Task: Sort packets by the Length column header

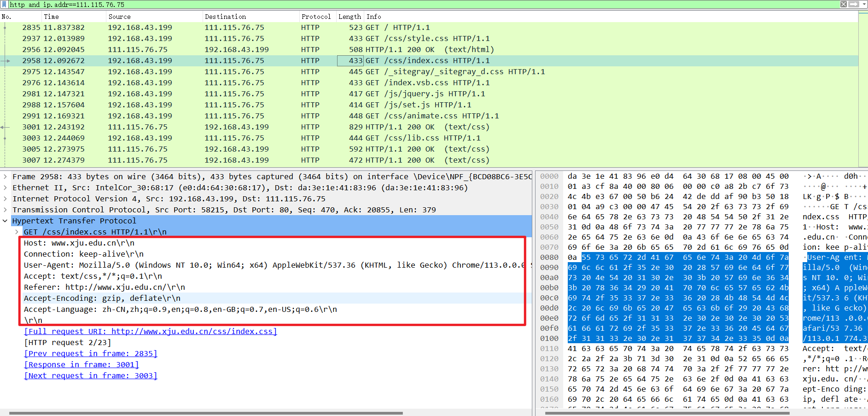Action: tap(350, 17)
